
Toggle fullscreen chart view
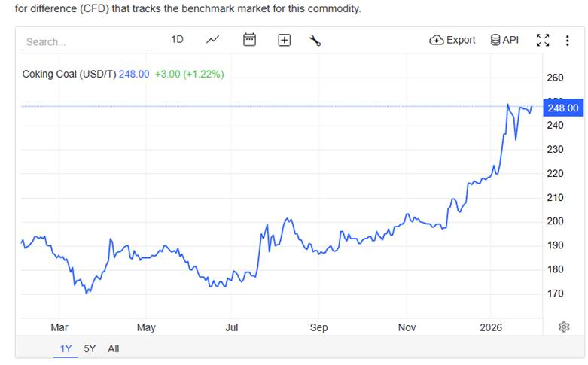click(x=543, y=41)
